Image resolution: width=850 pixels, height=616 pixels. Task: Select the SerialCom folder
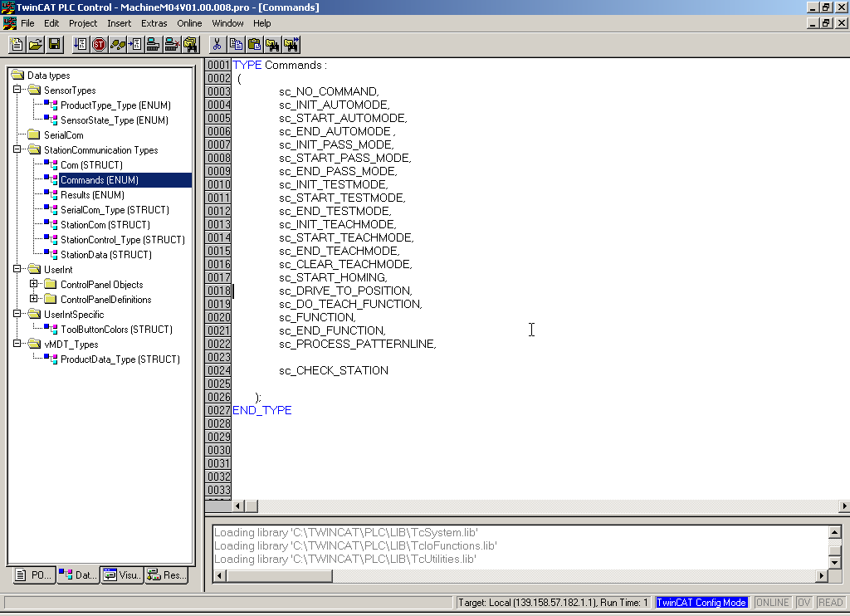click(63, 135)
